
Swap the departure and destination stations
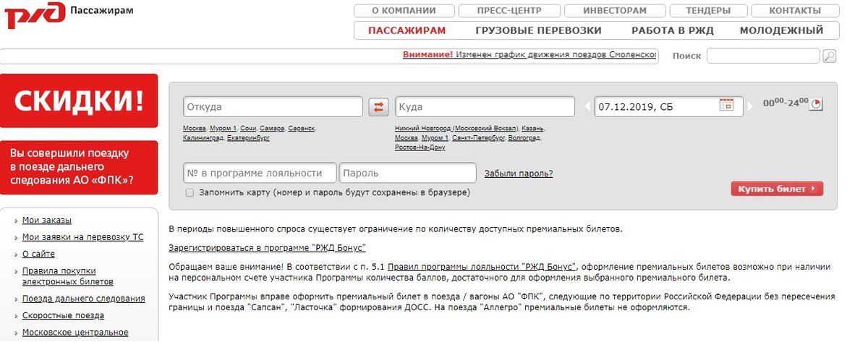379,107
